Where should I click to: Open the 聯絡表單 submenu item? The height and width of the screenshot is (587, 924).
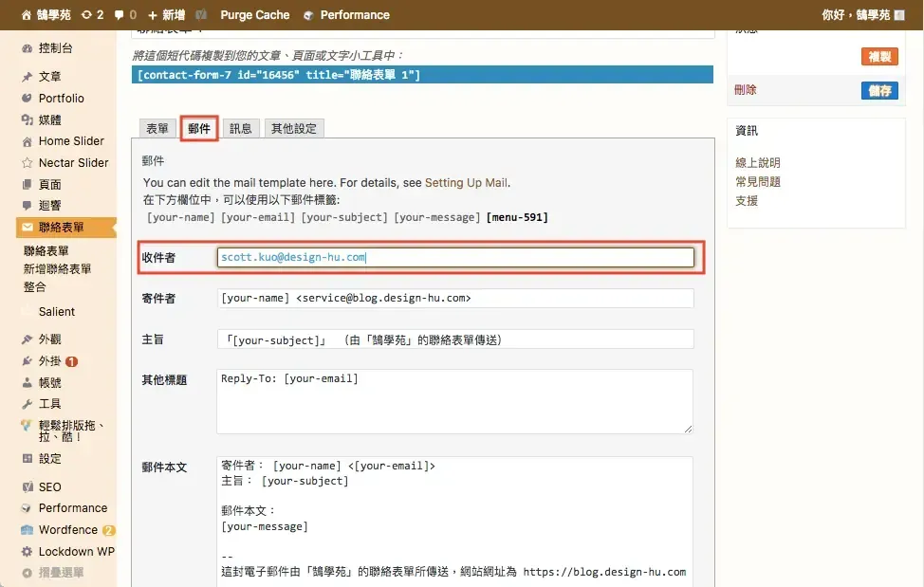46,250
